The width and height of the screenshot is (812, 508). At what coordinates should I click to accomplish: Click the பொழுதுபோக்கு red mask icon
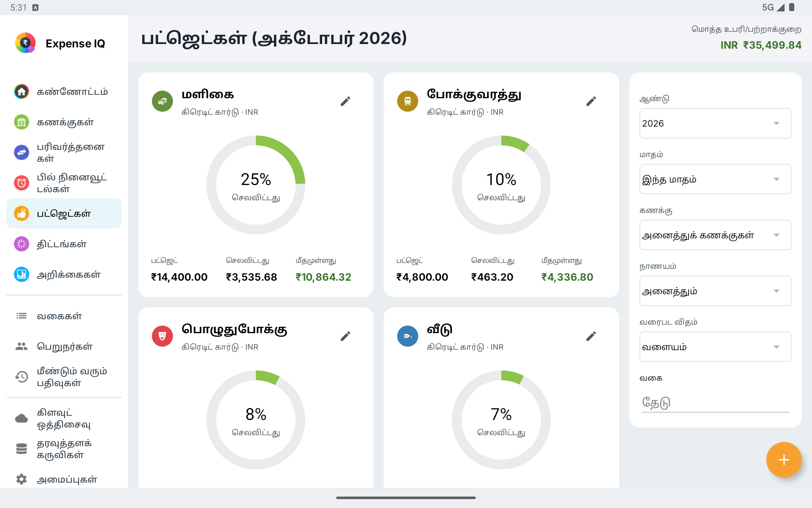click(162, 336)
